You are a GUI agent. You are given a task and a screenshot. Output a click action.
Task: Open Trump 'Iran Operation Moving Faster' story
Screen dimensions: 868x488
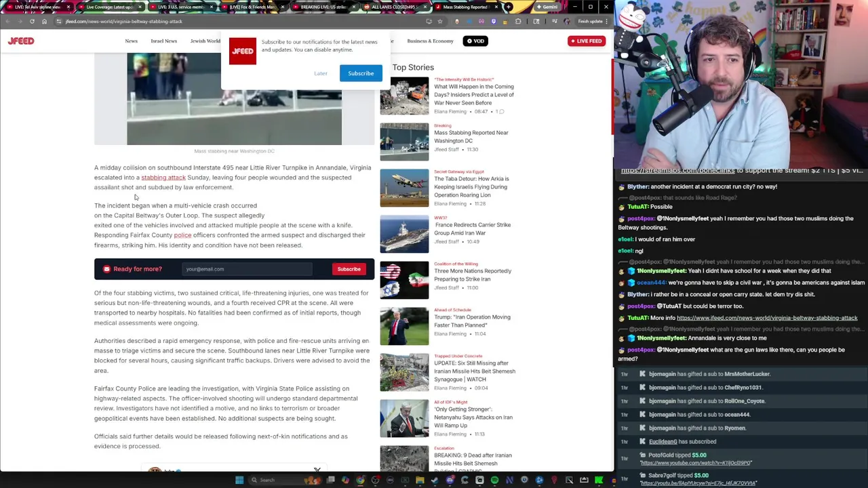coord(472,321)
